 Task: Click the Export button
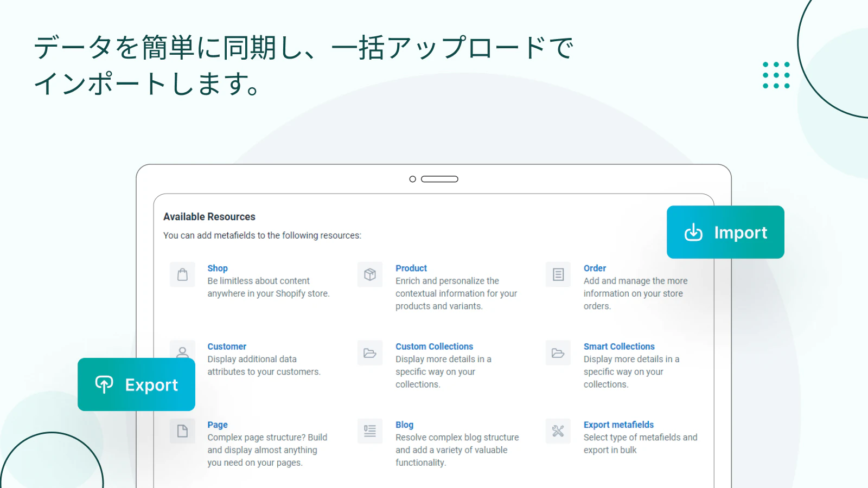pyautogui.click(x=136, y=384)
